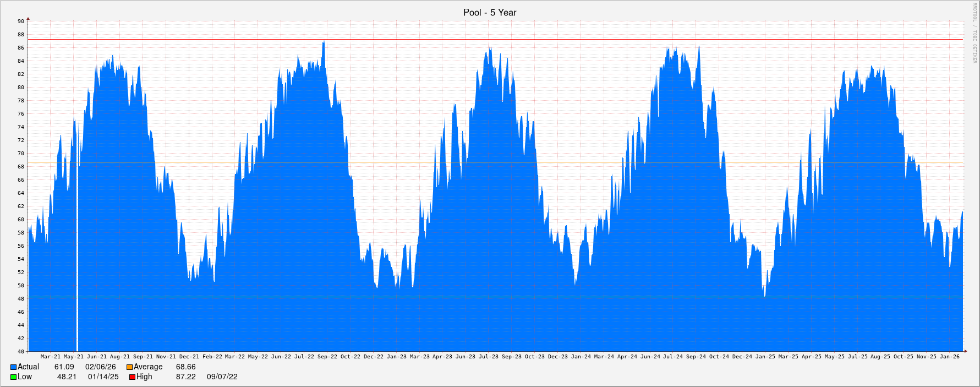
Task: Click the vertical RRDTOOL / TOBI OETIKER watermark
Action: point(974,33)
